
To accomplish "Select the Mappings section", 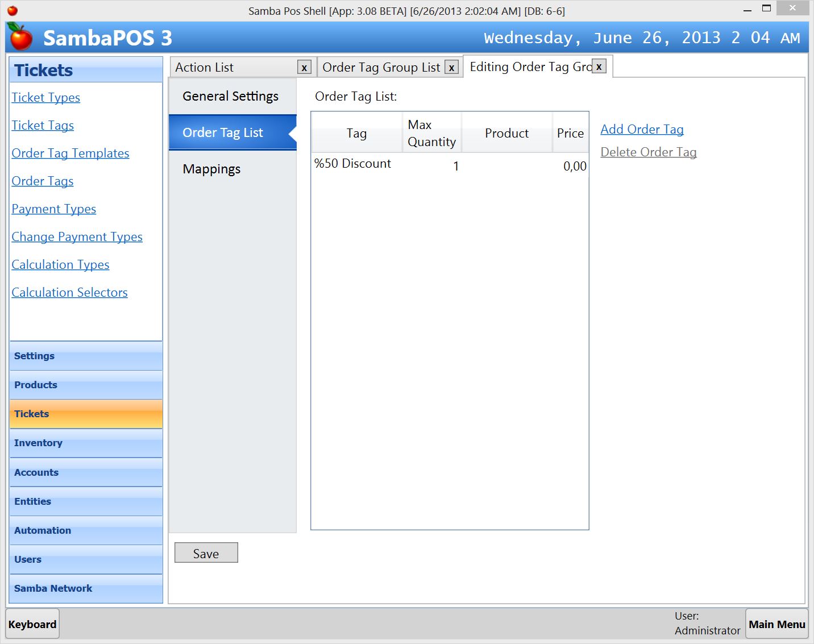I will (211, 169).
